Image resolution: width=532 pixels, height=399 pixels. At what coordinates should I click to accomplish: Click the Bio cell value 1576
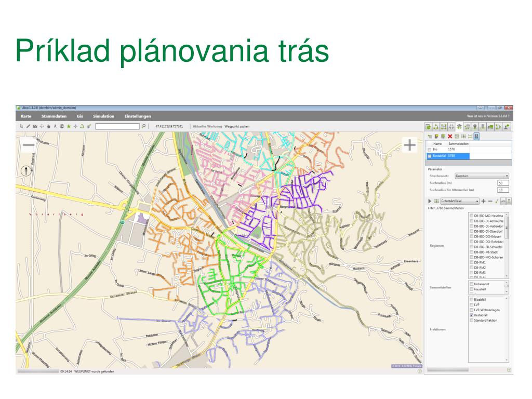click(451, 149)
